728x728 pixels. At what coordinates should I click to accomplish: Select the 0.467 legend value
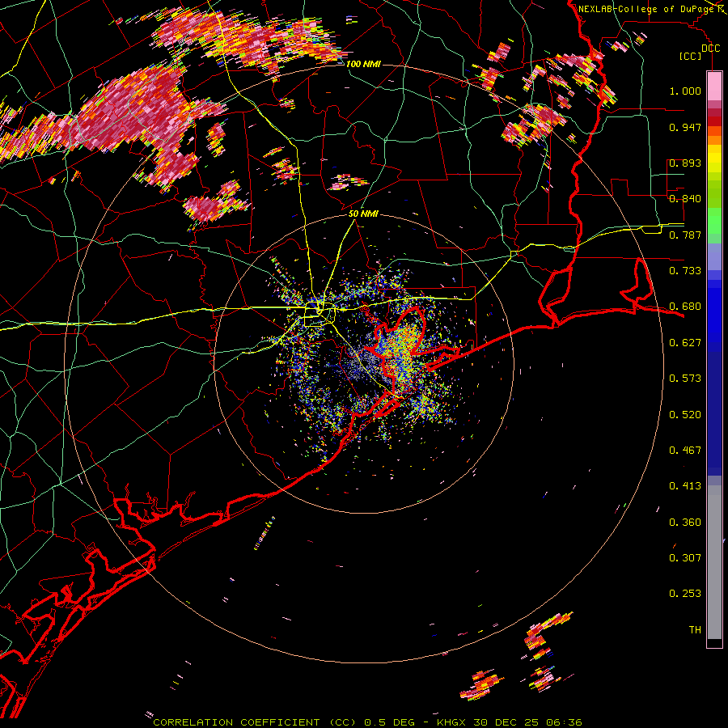pyautogui.click(x=685, y=451)
